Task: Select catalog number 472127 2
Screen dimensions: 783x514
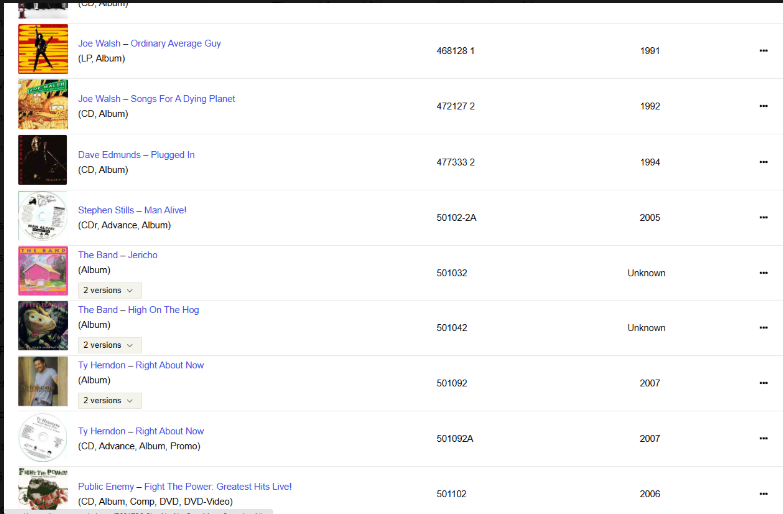Action: tap(455, 106)
